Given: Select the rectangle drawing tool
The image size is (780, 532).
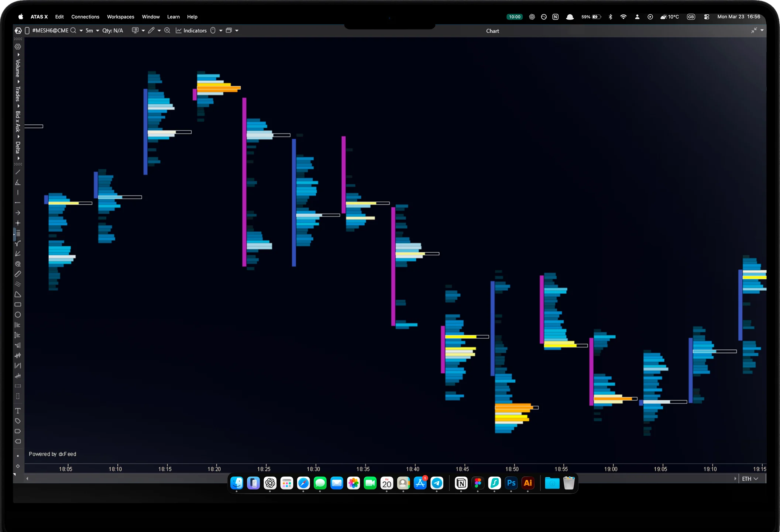Looking at the screenshot, I should coord(18,305).
